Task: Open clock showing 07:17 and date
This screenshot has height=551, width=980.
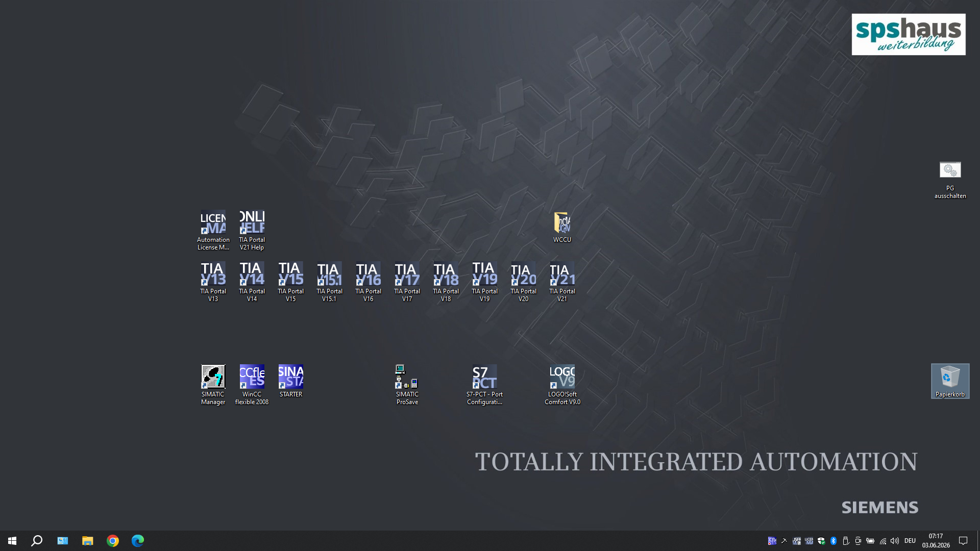Action: (x=936, y=541)
